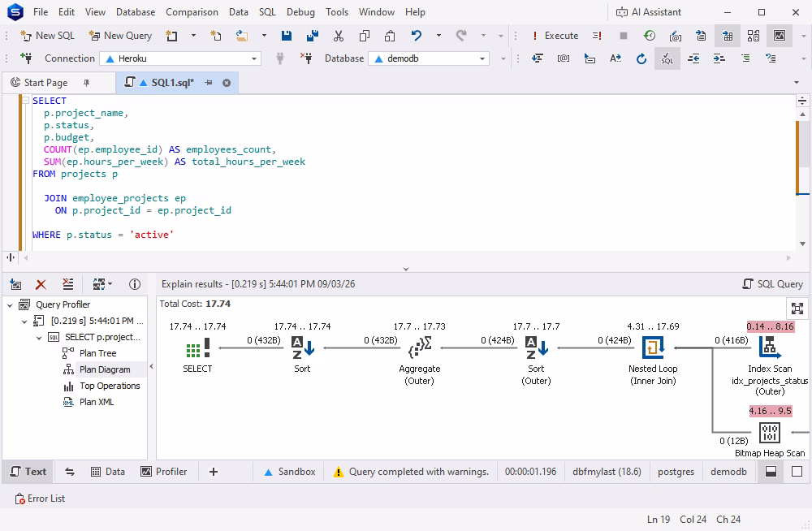Select Plan Diagram in profiler tree
The image size is (812, 531).
[x=105, y=369]
